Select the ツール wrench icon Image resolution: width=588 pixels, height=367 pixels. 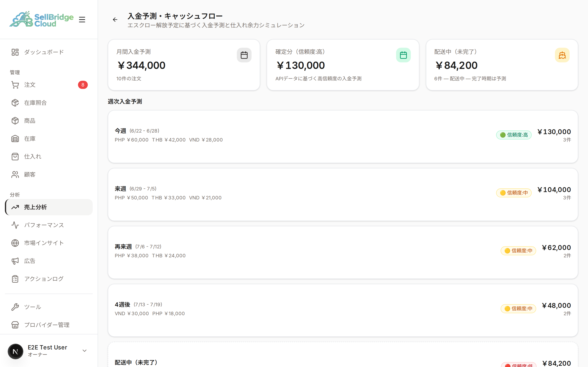tap(15, 307)
